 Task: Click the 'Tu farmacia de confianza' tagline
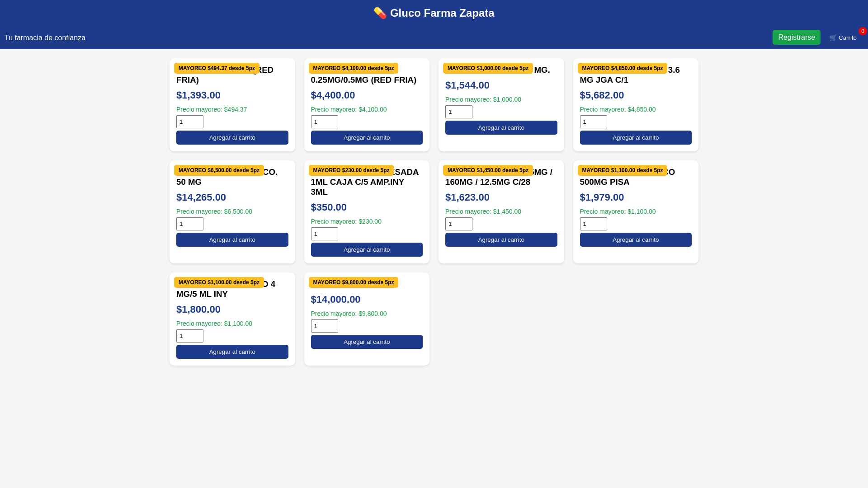click(x=45, y=38)
